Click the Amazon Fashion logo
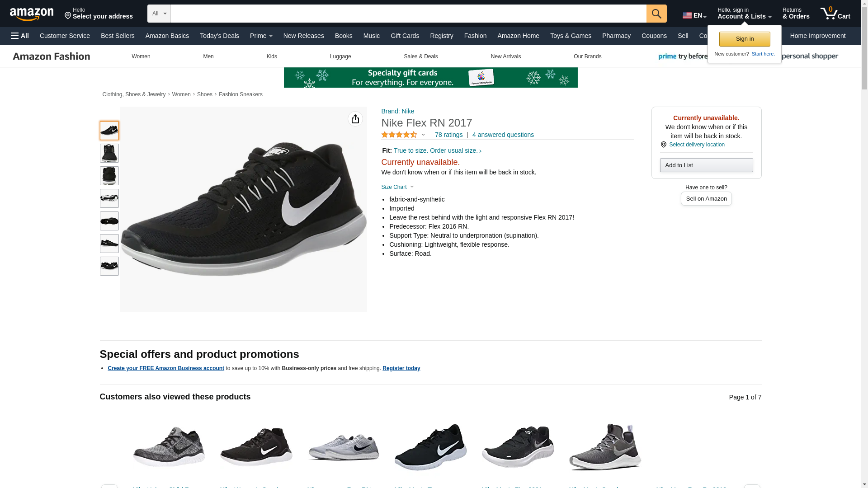The width and height of the screenshot is (868, 488). 52,56
